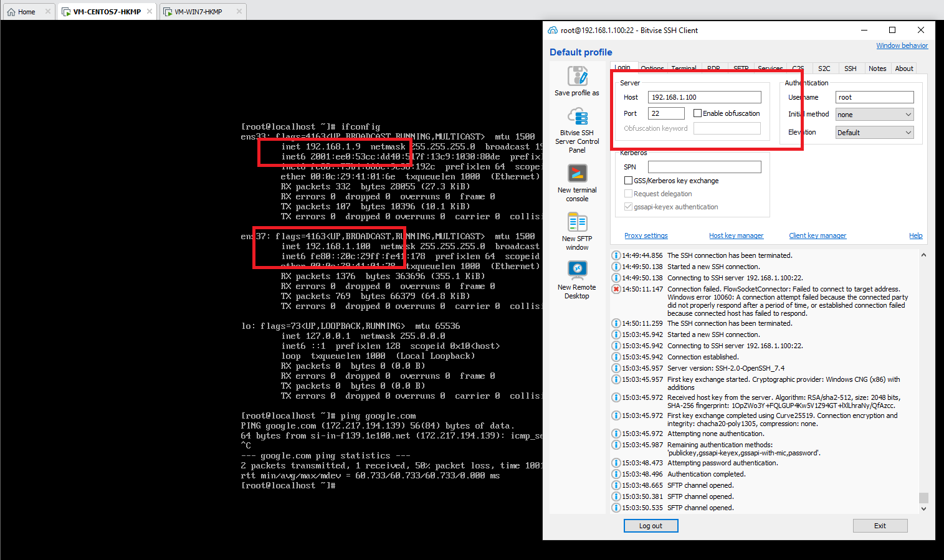Enable obfuscation for the SSH connection
This screenshot has width=944, height=560.
[x=697, y=113]
